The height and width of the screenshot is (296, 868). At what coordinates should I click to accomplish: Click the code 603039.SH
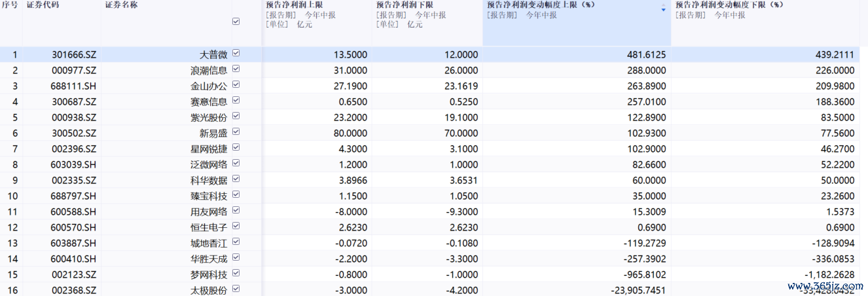pos(74,164)
